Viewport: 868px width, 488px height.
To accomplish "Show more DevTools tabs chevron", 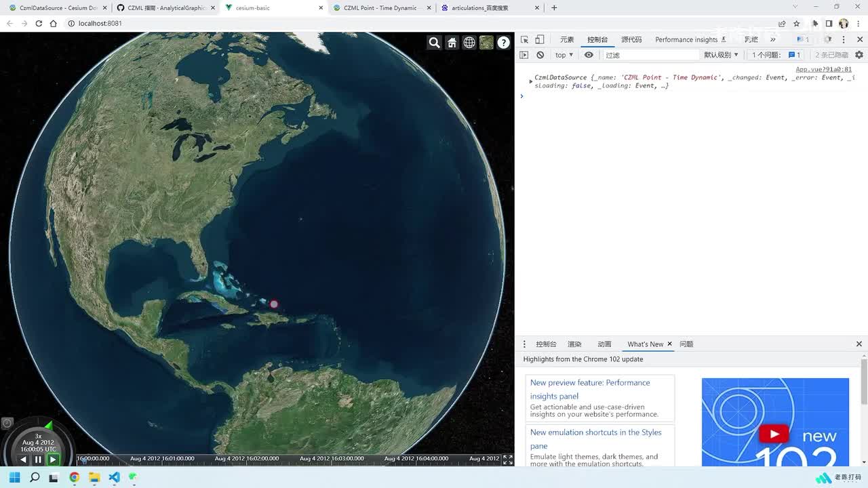I will (x=772, y=39).
